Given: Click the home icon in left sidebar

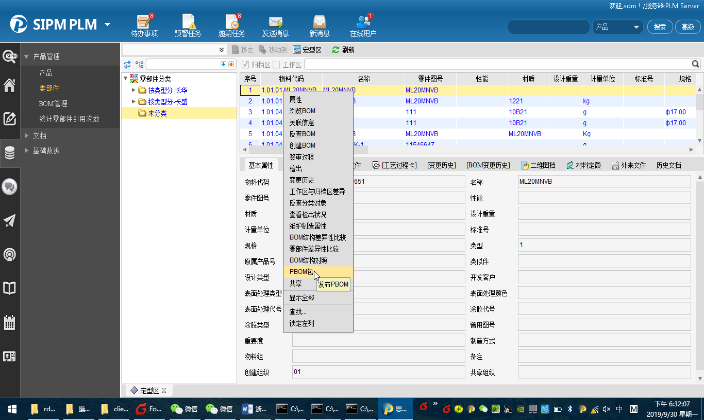Looking at the screenshot, I should pyautogui.click(x=10, y=85).
